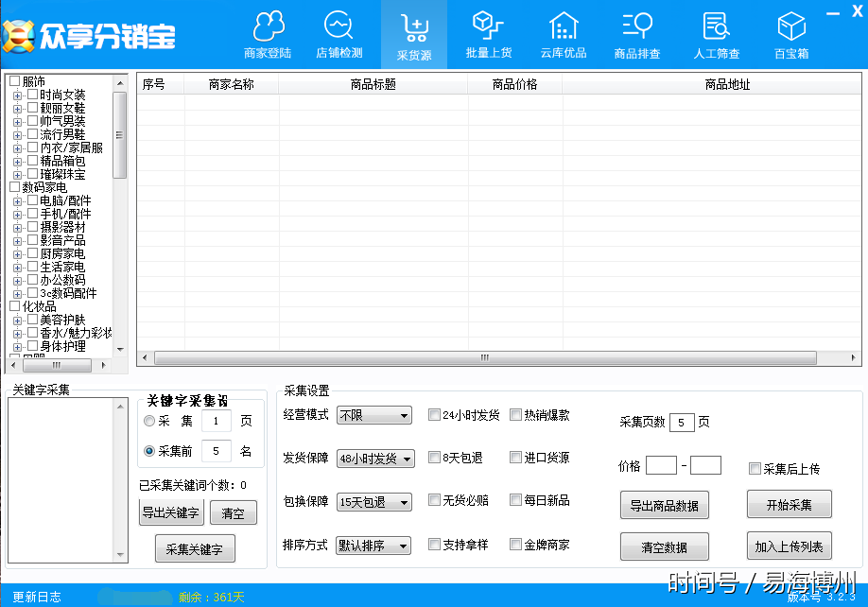Viewport: 868px width, 607px height.
Task: Enable the 24小时发货 filter
Action: pyautogui.click(x=435, y=414)
